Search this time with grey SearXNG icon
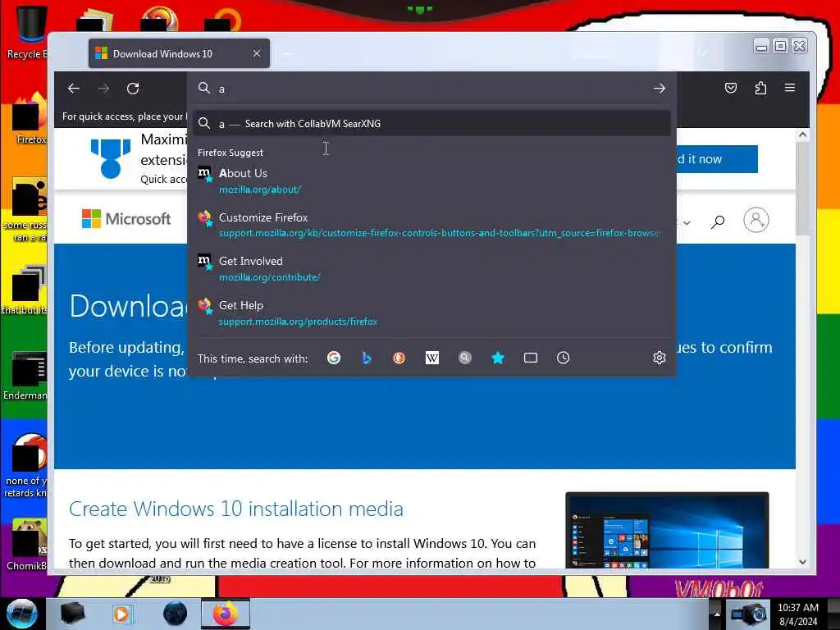This screenshot has width=840, height=630. pyautogui.click(x=465, y=358)
